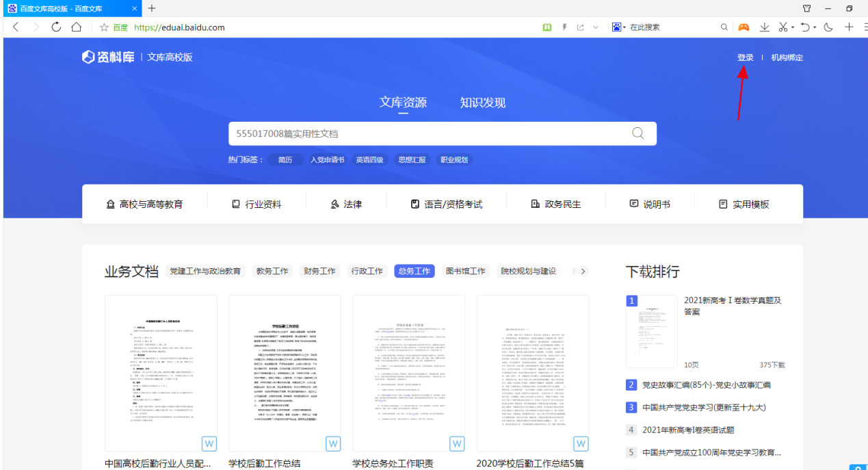Image resolution: width=868 pixels, height=470 pixels.
Task: Click the orange game controller icon
Action: 743,27
